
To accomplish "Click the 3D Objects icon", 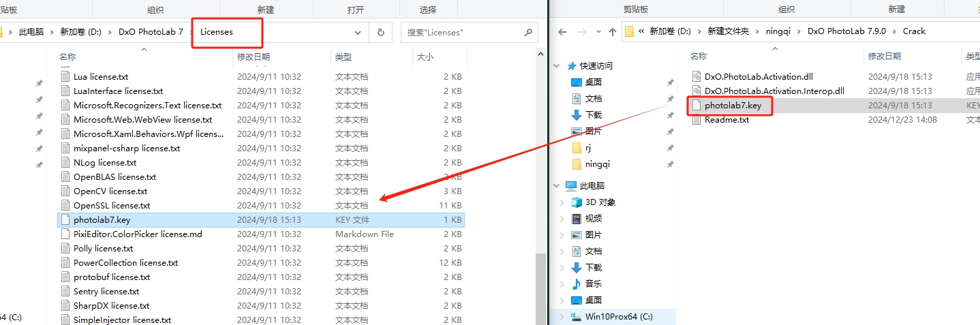I will tap(577, 202).
